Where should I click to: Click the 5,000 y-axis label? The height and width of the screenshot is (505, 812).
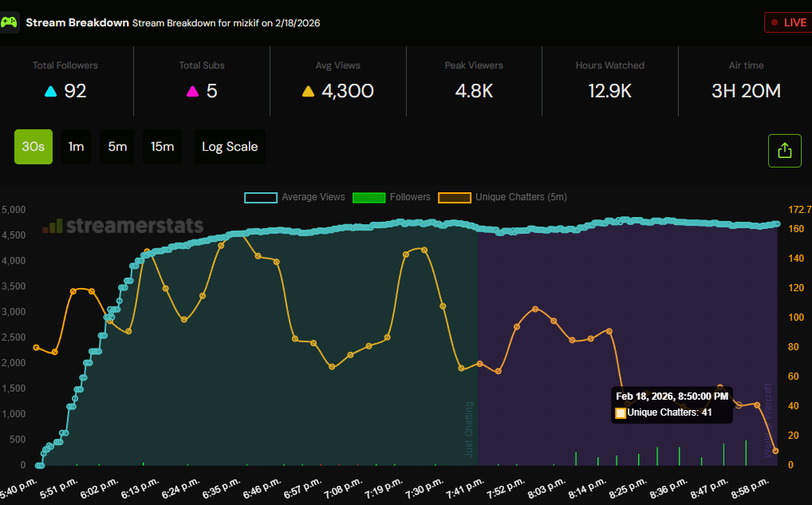pos(14,210)
